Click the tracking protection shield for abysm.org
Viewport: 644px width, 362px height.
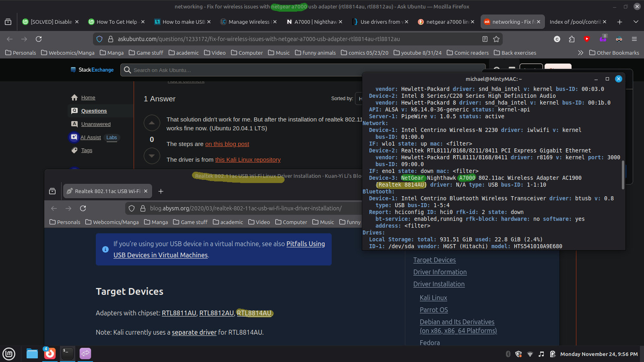(x=132, y=208)
